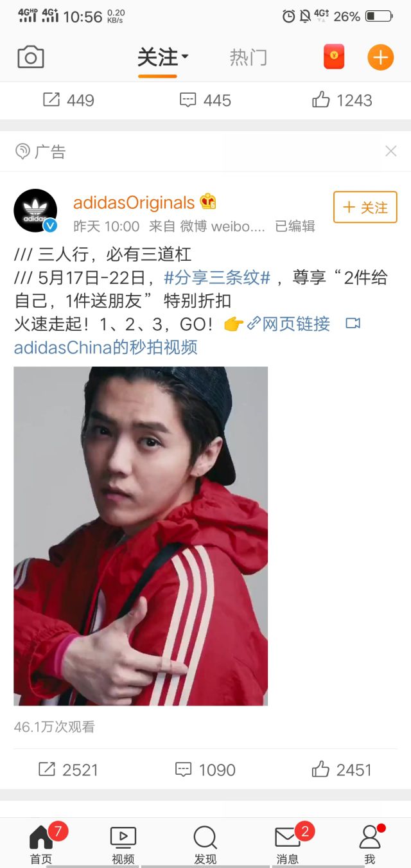Like the adidas post with 2451 likes
Image resolution: width=411 pixels, height=868 pixels.
click(342, 770)
